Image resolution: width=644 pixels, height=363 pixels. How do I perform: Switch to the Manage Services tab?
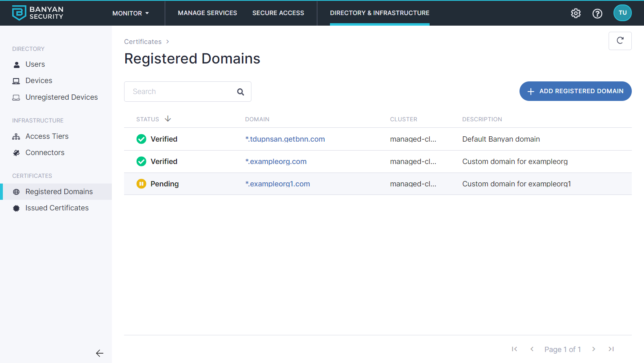tap(207, 13)
